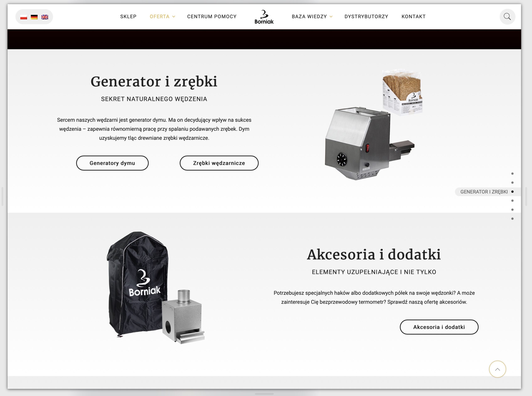
Task: Switch language to Polish flag
Action: click(24, 17)
